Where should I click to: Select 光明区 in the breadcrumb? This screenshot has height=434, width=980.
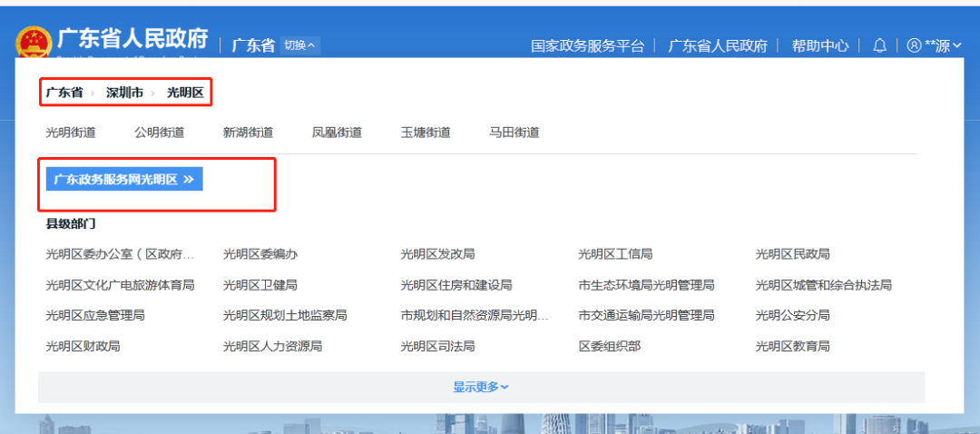click(185, 93)
